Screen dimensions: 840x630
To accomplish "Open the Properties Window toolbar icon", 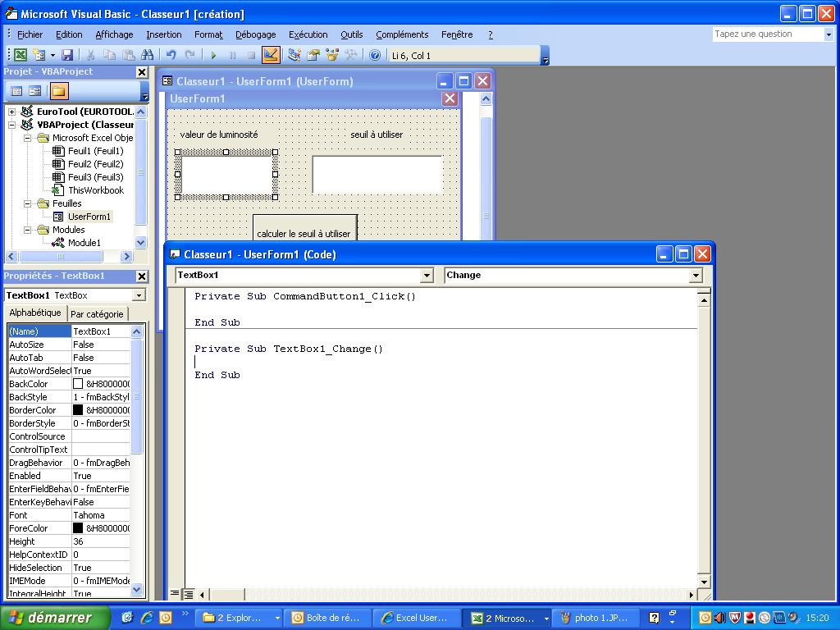I will (313, 55).
